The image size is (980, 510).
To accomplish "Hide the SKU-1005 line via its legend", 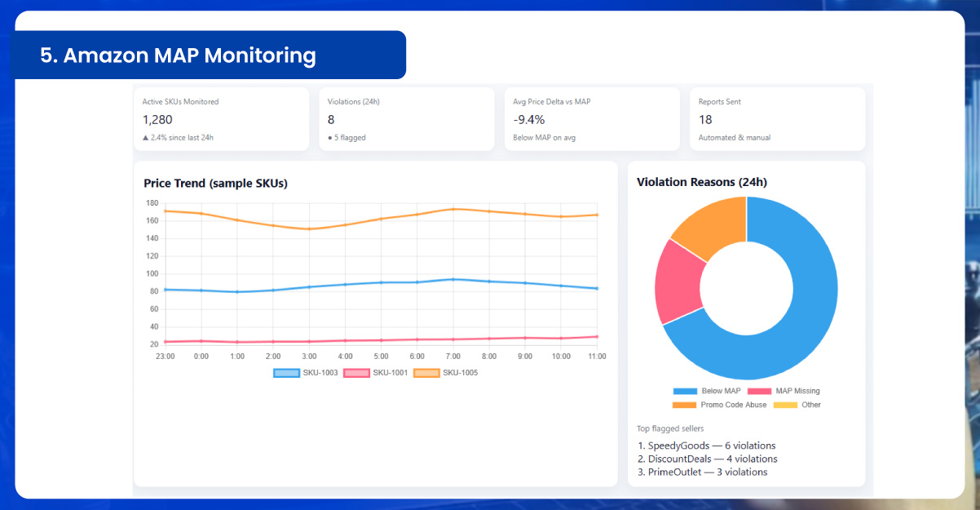I will point(446,373).
